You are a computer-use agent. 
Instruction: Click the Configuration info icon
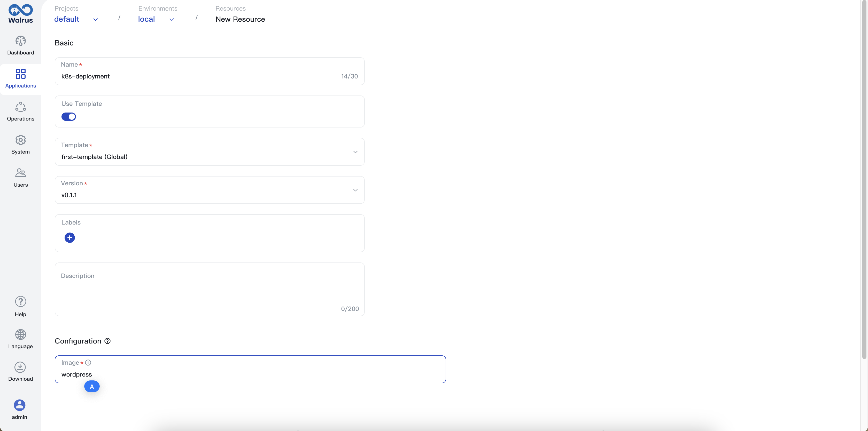pyautogui.click(x=107, y=341)
